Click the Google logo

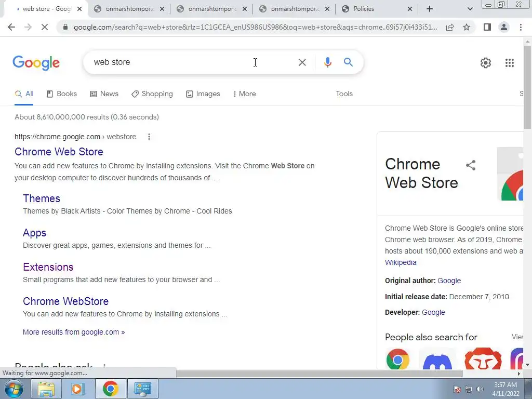36,63
